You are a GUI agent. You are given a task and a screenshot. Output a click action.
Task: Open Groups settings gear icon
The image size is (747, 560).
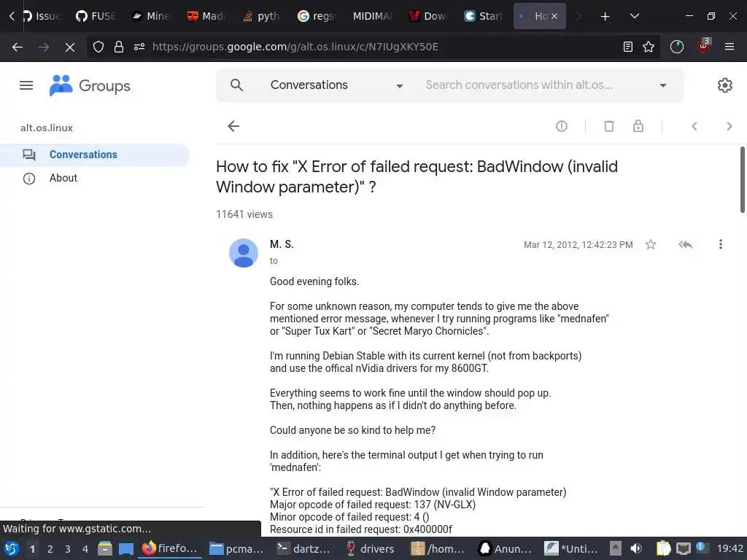pyautogui.click(x=724, y=85)
